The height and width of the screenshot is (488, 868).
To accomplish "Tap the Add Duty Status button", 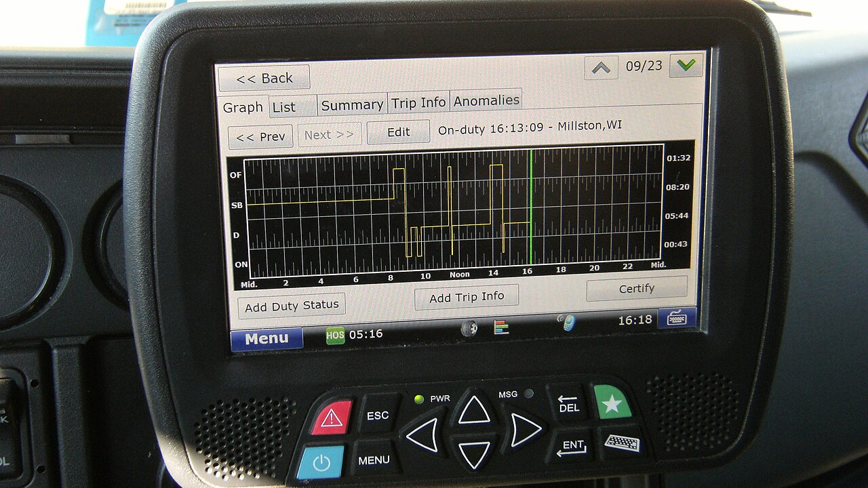I will click(292, 306).
